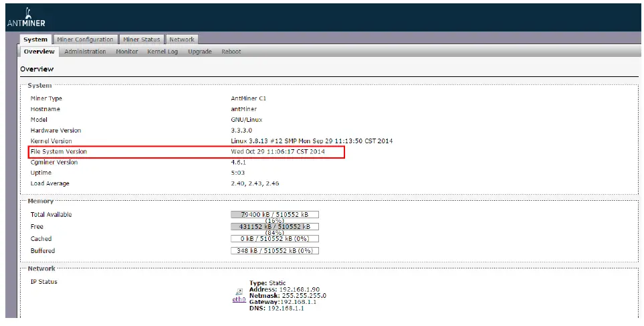Image resolution: width=644 pixels, height=326 pixels.
Task: Click the 'Memory' section legend
Action: tap(41, 201)
